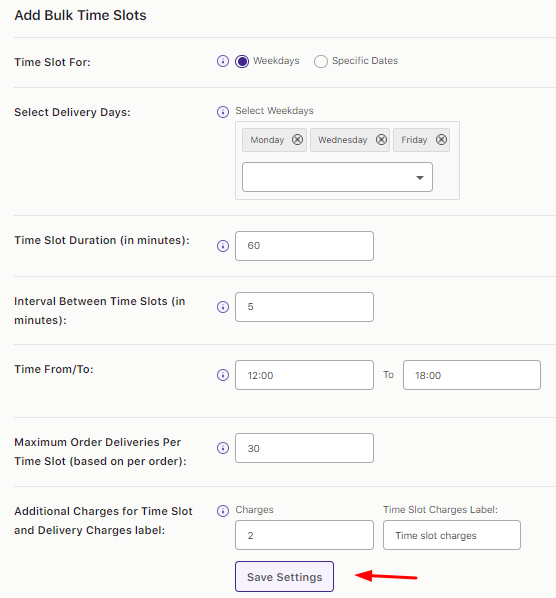The image size is (556, 598).
Task: Click the Monday tag text
Action: point(267,140)
